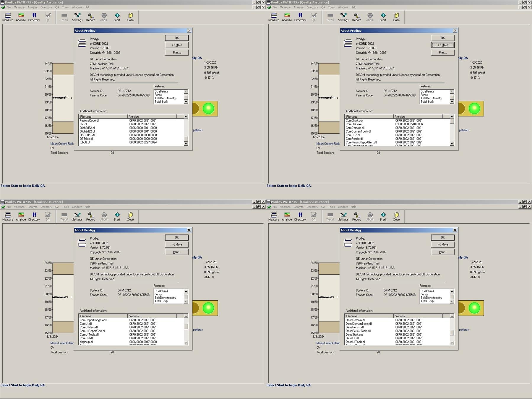Open Analyze from the top-left window toolbar

click(x=21, y=17)
